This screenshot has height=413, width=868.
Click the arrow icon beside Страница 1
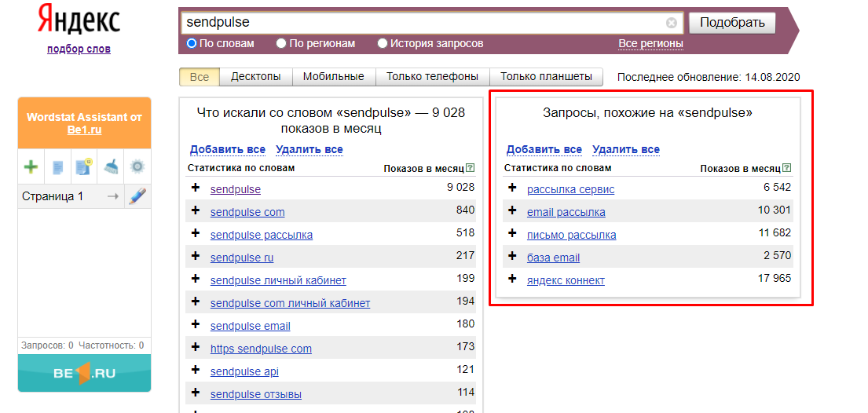(x=113, y=196)
